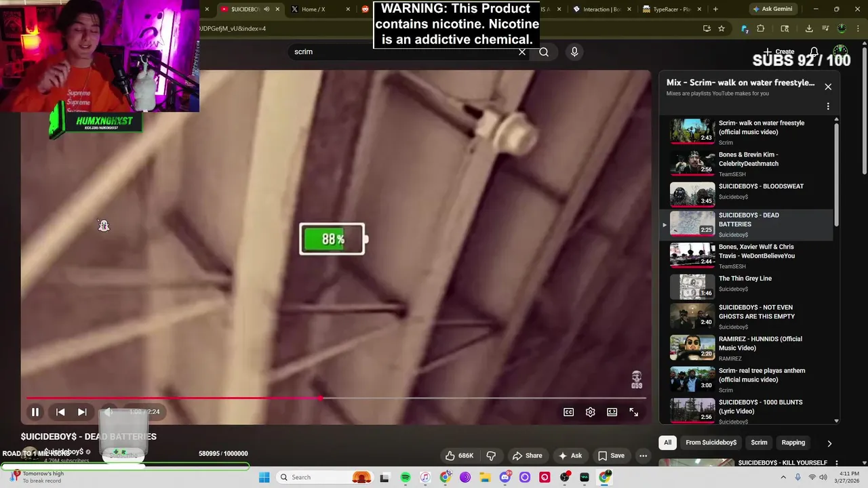The width and height of the screenshot is (868, 488).
Task: Skip to the next video
Action: [x=82, y=411]
